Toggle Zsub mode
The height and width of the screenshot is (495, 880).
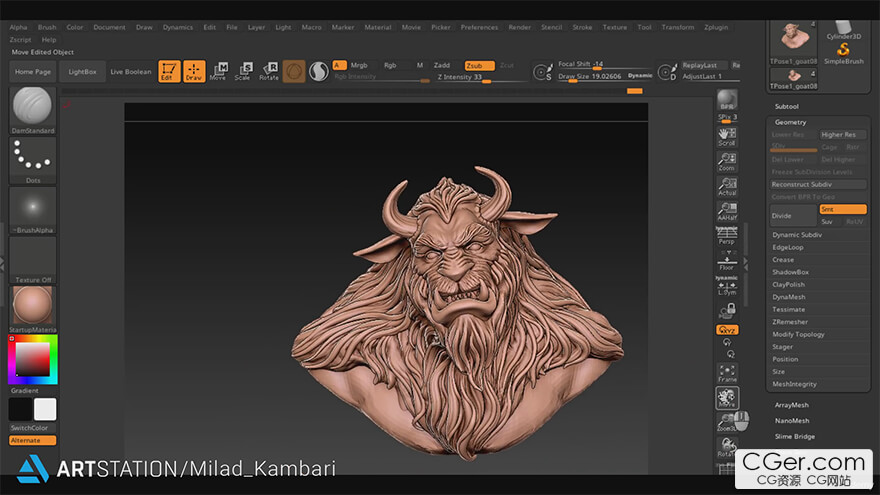pyautogui.click(x=479, y=66)
